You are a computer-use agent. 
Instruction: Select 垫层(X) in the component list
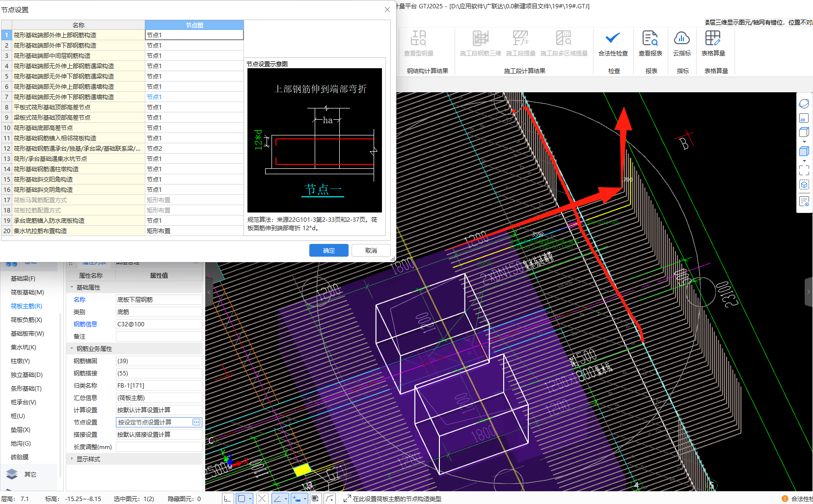21,429
